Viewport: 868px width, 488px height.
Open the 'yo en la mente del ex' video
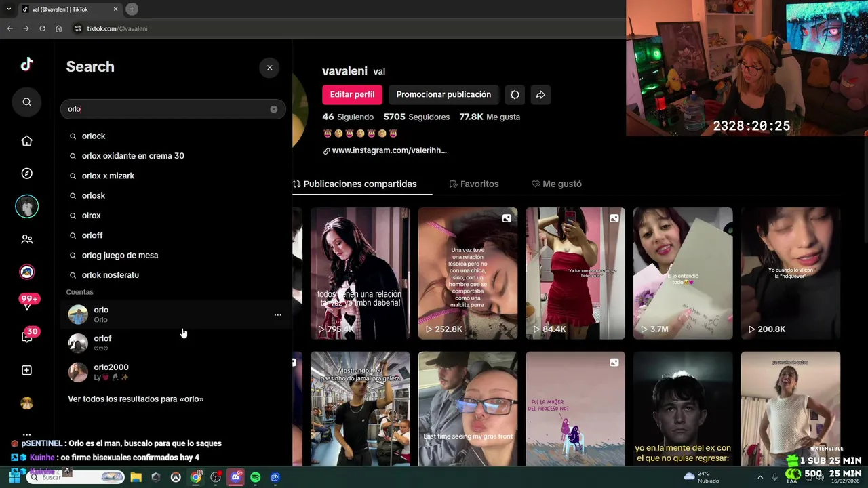[x=683, y=409]
